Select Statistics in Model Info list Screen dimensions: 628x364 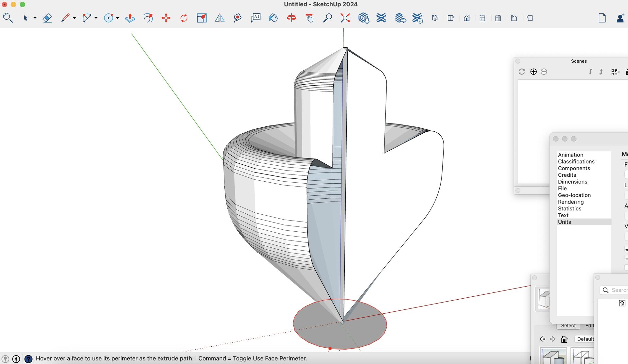pyautogui.click(x=569, y=208)
